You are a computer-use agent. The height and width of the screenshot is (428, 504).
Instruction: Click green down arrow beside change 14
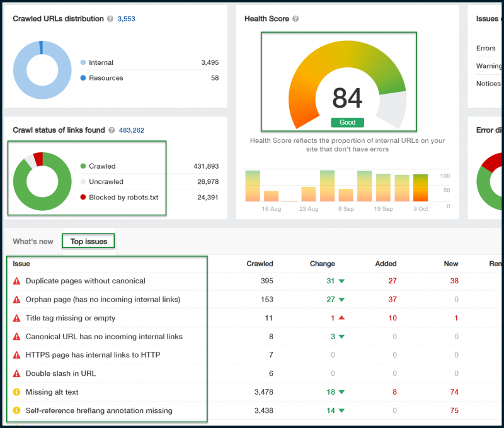pyautogui.click(x=341, y=410)
